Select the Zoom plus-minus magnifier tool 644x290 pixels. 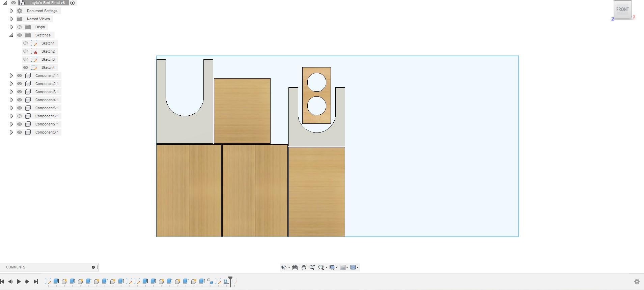312,267
